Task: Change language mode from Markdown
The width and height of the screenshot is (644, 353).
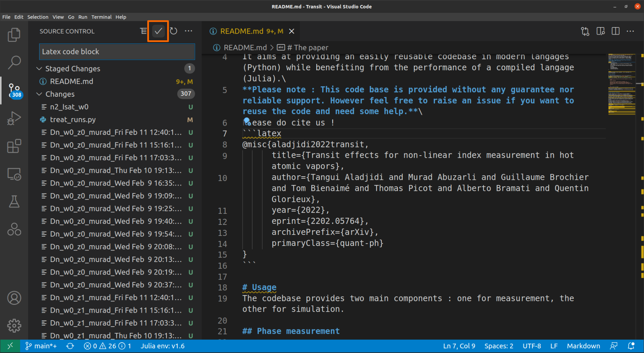Action: coord(583,346)
